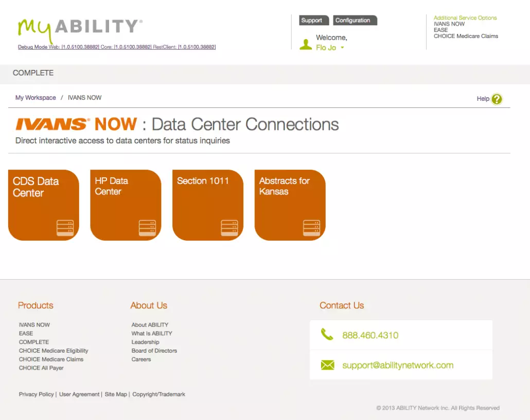This screenshot has width=530, height=420.
Task: Click the server icon on Section 1011 tile
Action: (229, 228)
